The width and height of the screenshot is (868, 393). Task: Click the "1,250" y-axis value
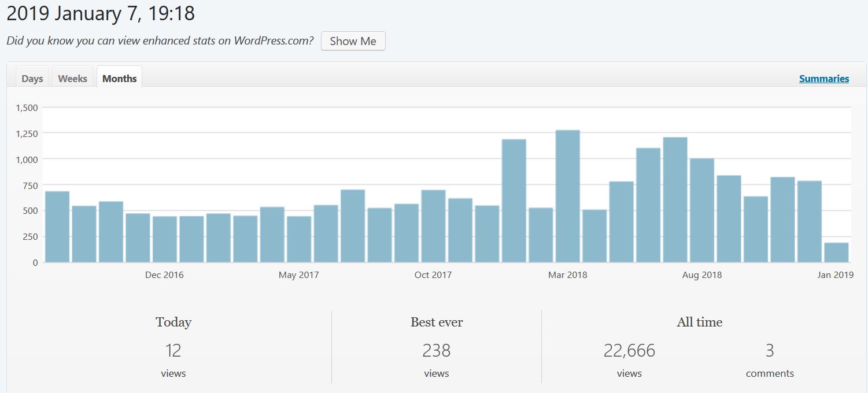(x=27, y=134)
